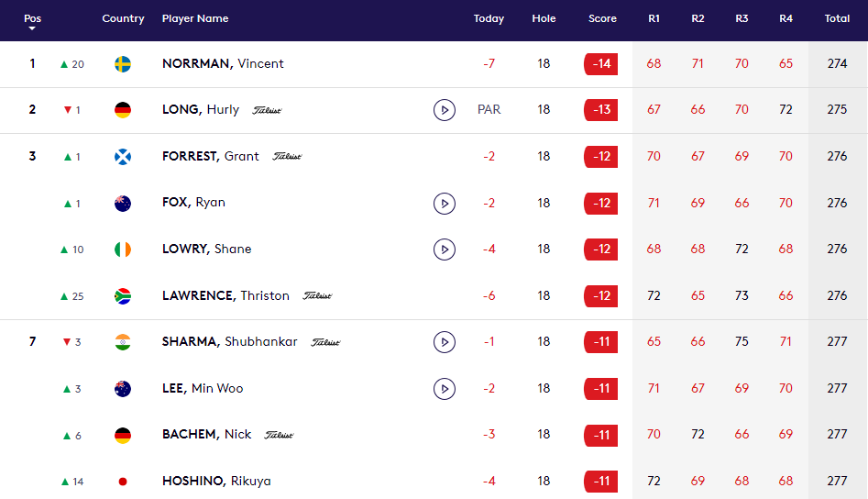Click Hurly Long's -13 score badge

pyautogui.click(x=601, y=110)
